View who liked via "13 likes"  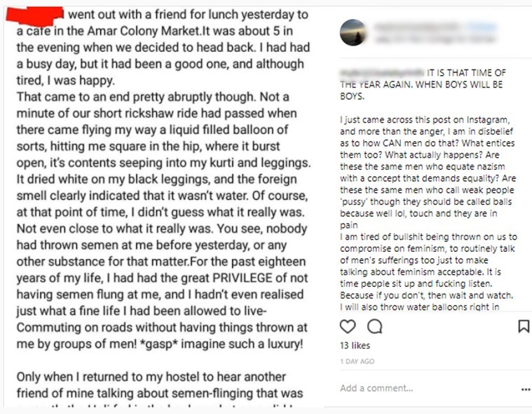(354, 346)
